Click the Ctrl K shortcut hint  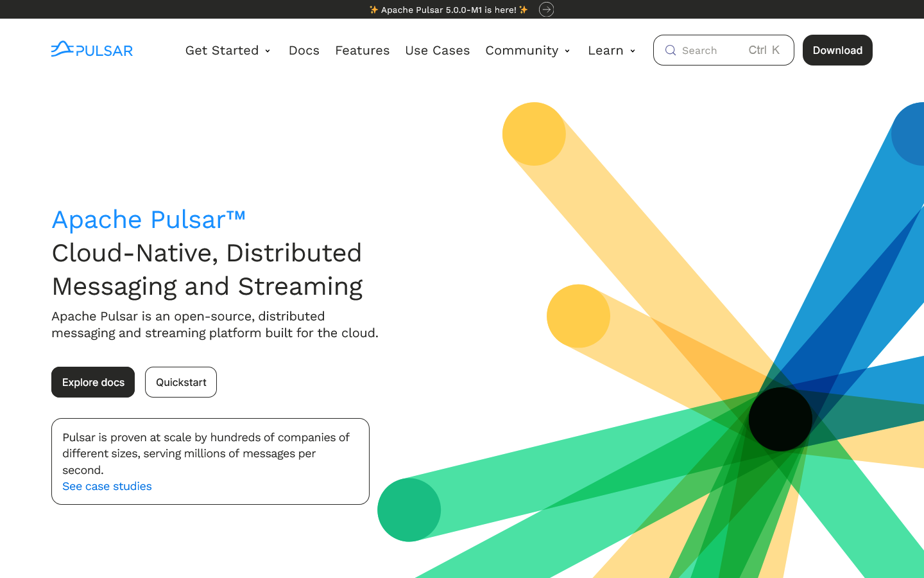pyautogui.click(x=764, y=50)
